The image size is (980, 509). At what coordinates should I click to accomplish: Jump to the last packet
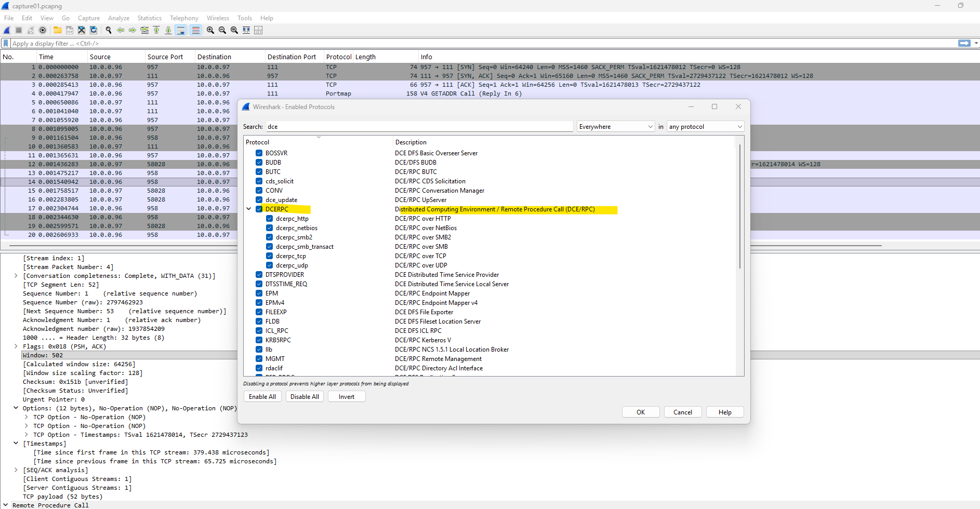point(168,30)
